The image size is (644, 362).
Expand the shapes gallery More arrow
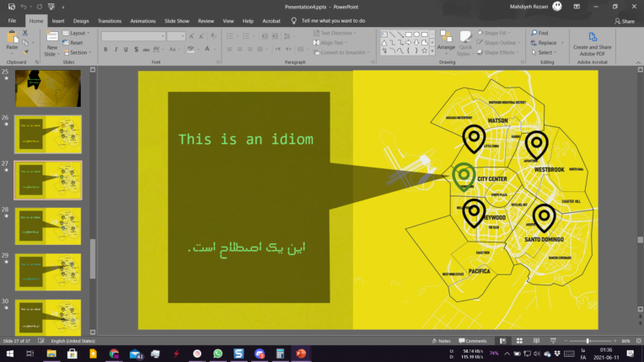tap(432, 51)
